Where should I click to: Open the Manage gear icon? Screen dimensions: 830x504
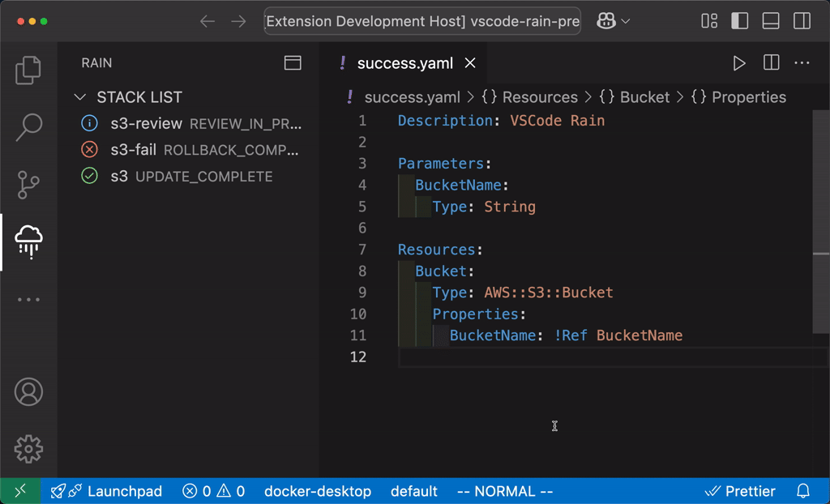pyautogui.click(x=28, y=449)
